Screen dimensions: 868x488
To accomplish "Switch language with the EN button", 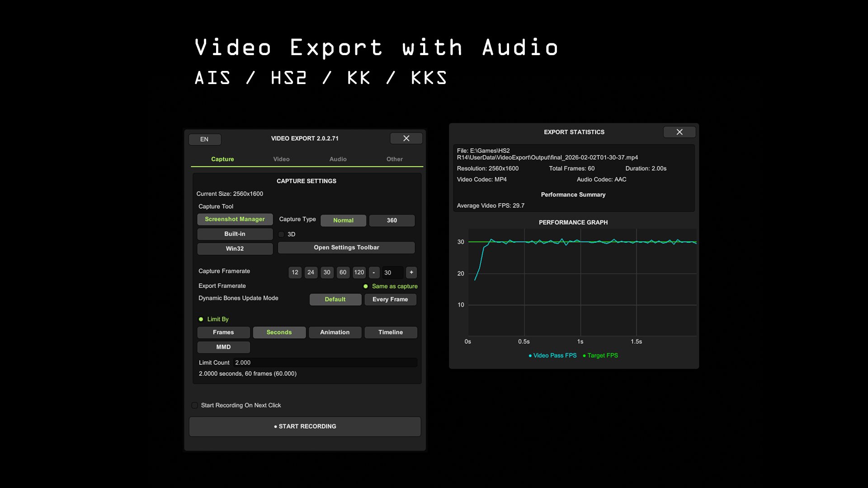I will point(204,139).
